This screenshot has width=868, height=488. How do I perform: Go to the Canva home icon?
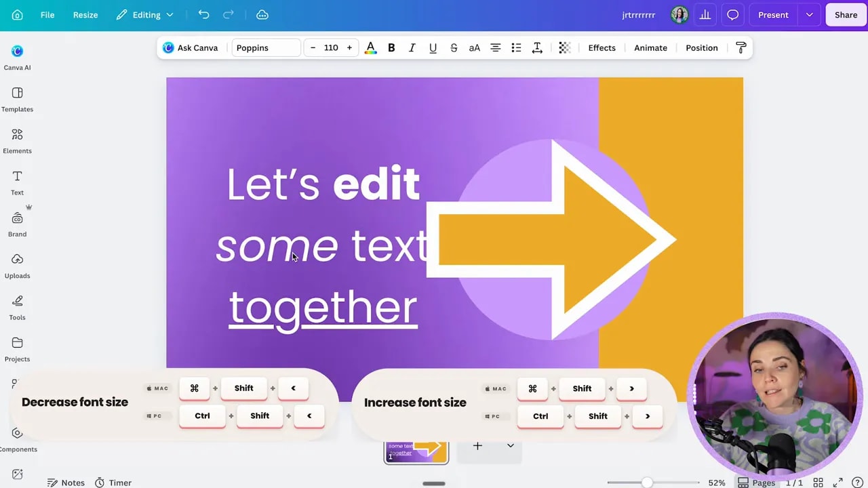point(18,15)
